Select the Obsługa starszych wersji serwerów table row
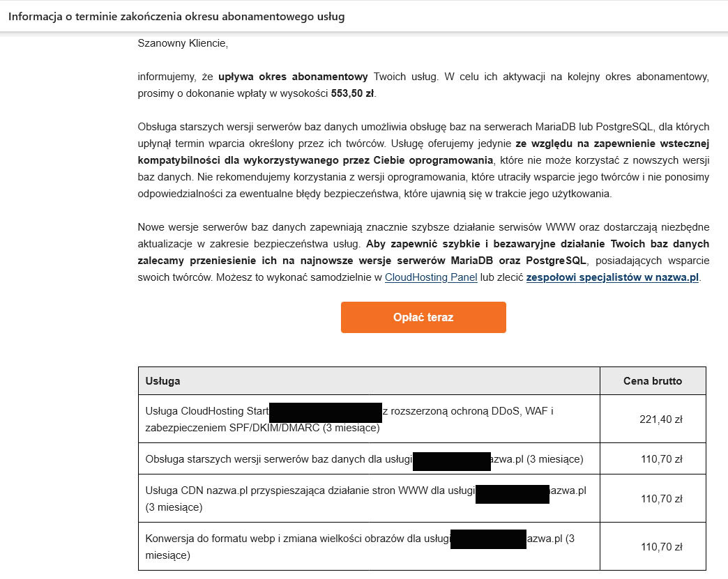 click(x=279, y=459)
